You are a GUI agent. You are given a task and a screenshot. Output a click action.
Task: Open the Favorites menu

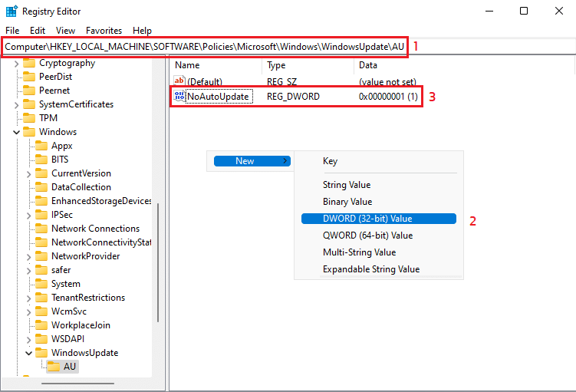point(104,31)
